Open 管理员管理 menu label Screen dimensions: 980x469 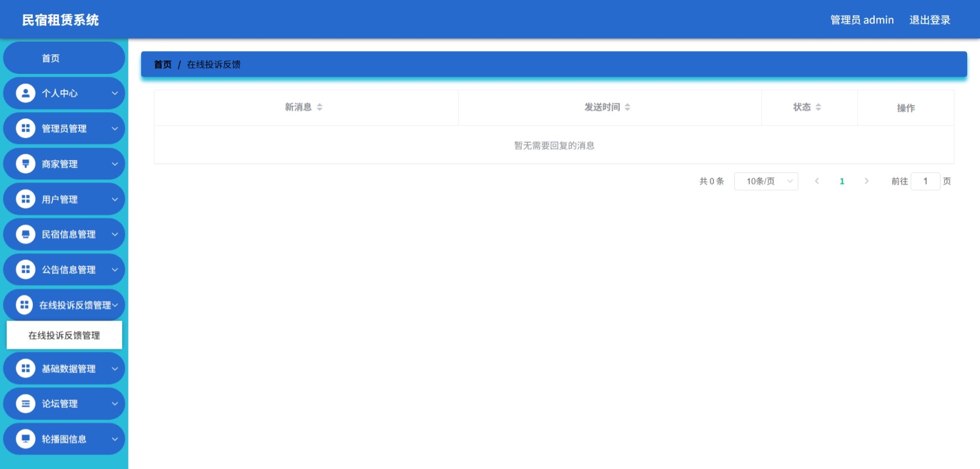(x=64, y=128)
